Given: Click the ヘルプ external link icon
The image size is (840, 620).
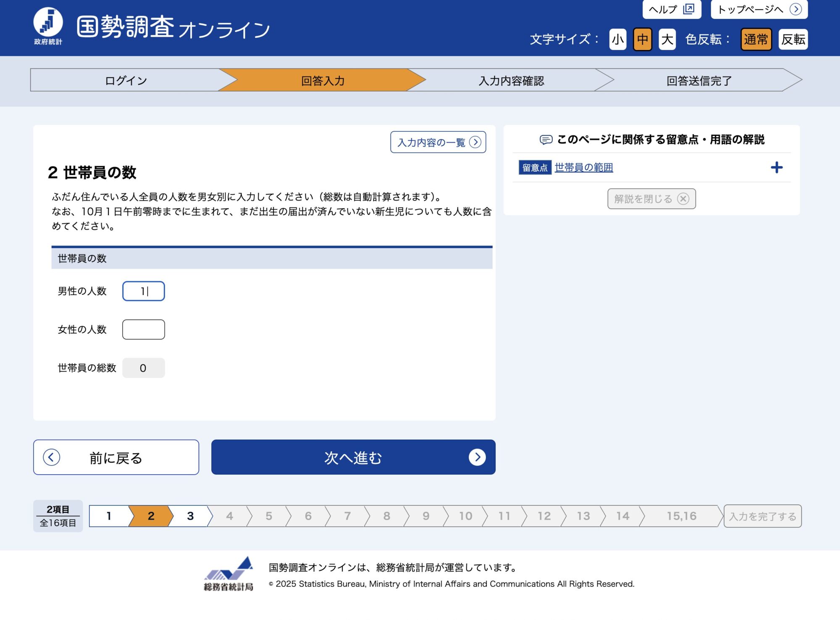Looking at the screenshot, I should pyautogui.click(x=689, y=9).
